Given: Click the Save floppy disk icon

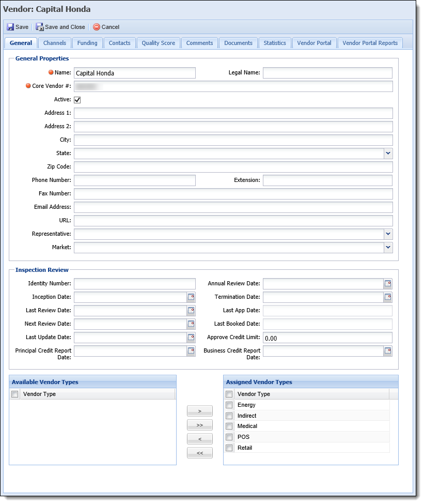Looking at the screenshot, I should click(x=10, y=27).
